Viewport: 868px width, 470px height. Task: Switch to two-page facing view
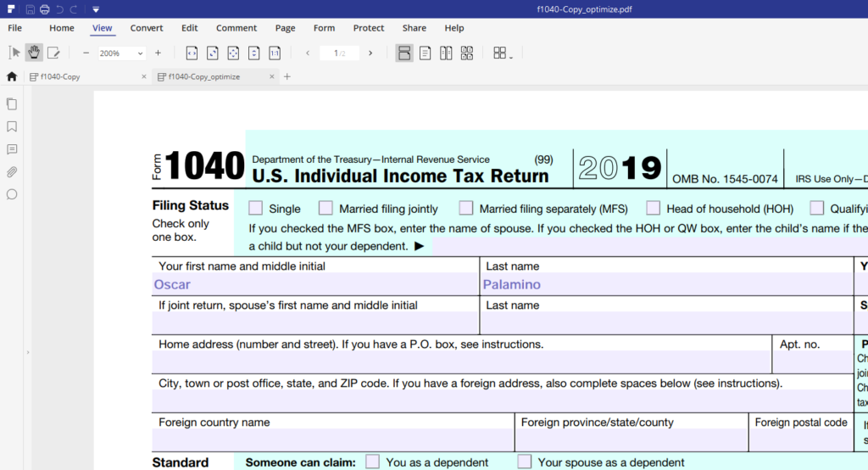[x=446, y=53]
